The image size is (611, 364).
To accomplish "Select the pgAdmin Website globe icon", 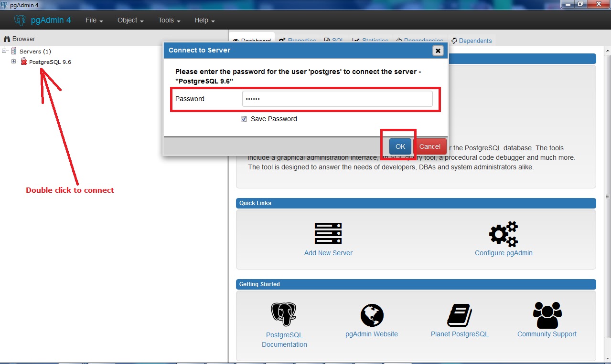I will coord(371,315).
